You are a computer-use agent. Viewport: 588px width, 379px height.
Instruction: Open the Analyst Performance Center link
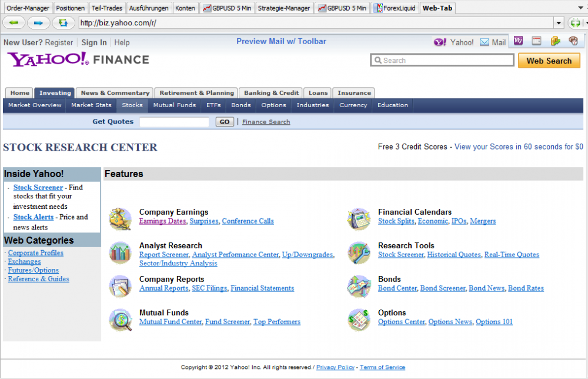(236, 254)
